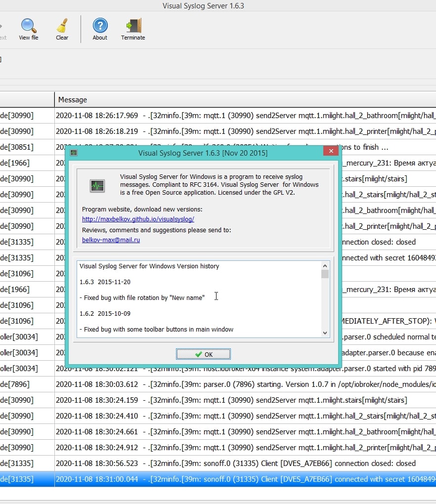Select log row timestamped 18:30:24.159
Screen dimensions: 436x504
pos(218,400)
